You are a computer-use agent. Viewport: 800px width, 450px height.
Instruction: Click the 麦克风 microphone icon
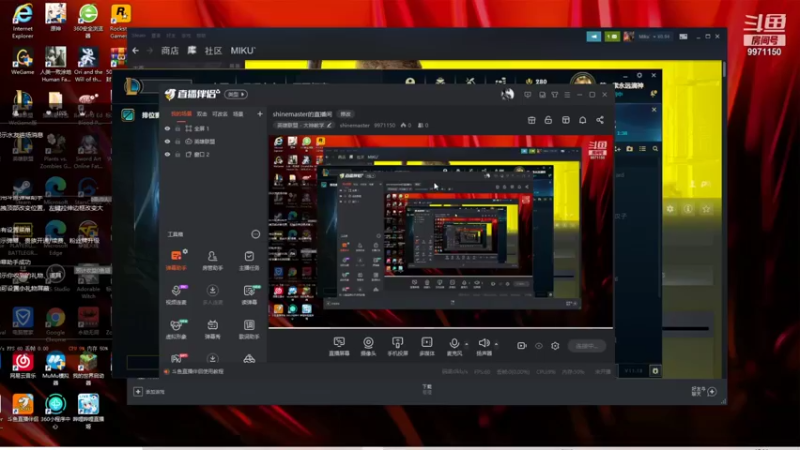(454, 344)
